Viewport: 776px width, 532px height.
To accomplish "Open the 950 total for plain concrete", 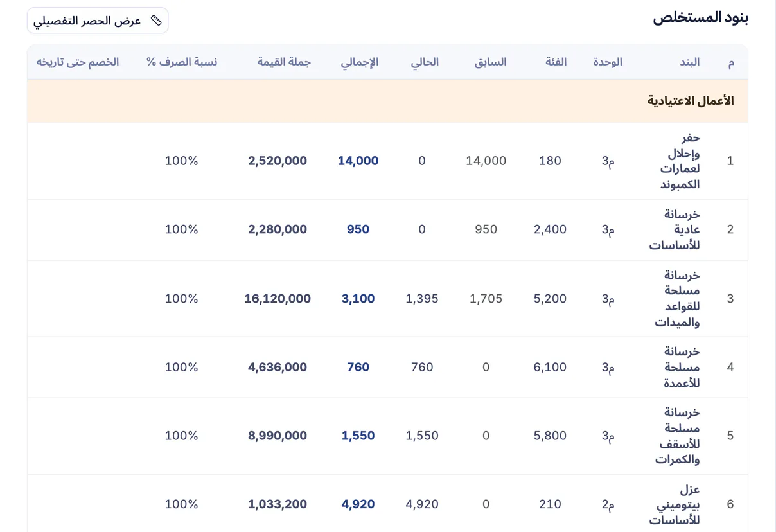I will click(358, 229).
